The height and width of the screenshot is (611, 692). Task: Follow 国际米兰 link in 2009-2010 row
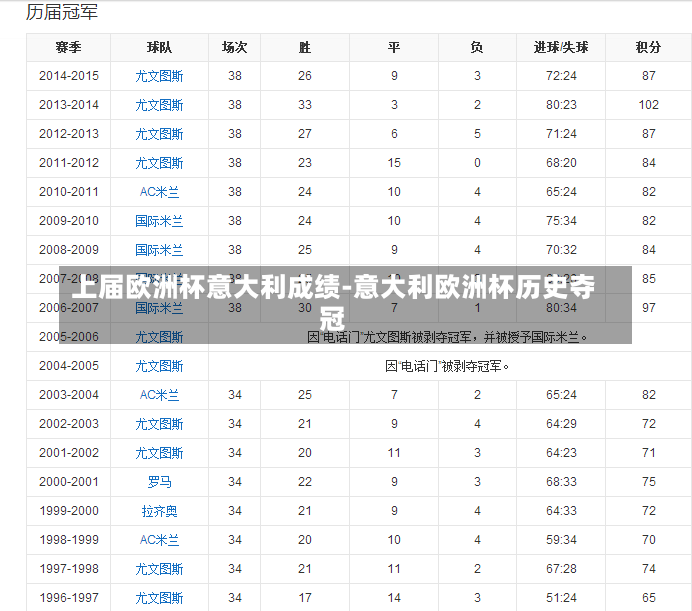click(x=159, y=221)
